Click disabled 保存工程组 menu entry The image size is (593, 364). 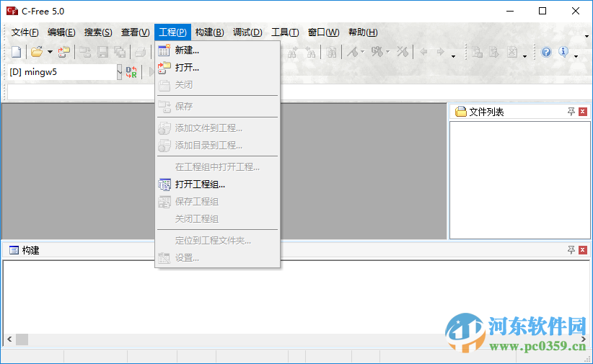(x=217, y=202)
